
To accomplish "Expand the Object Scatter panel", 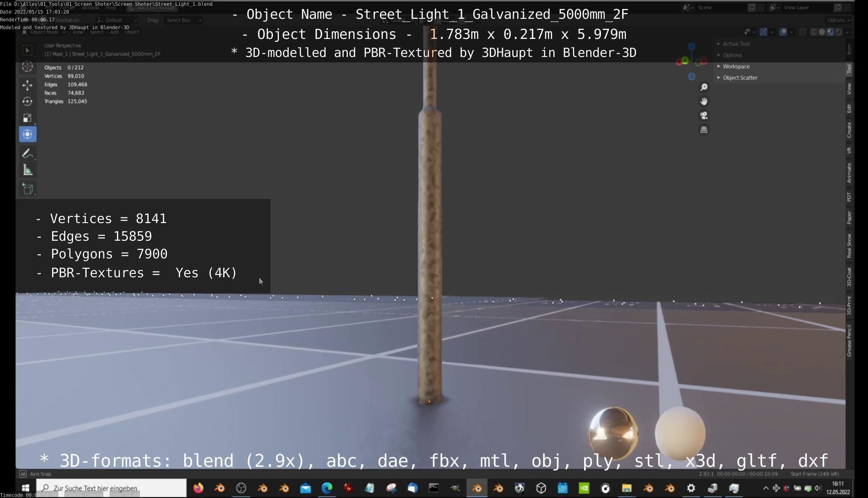I will point(740,78).
